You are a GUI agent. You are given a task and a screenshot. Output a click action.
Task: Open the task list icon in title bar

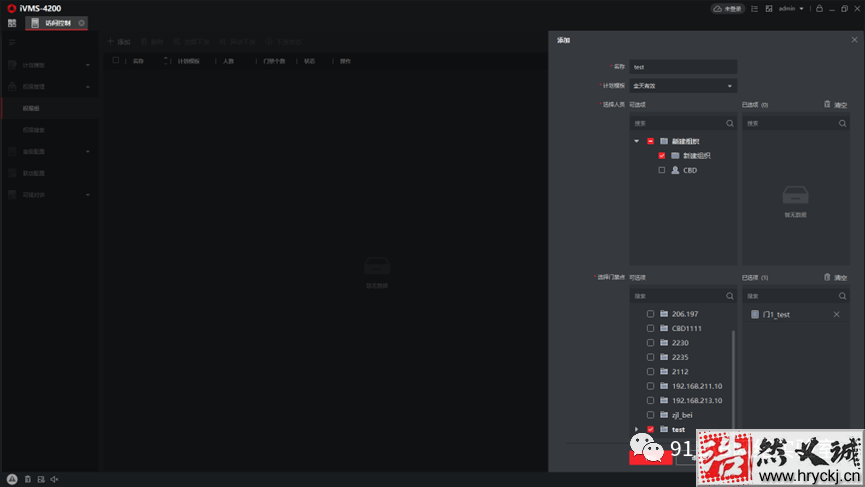coord(754,9)
